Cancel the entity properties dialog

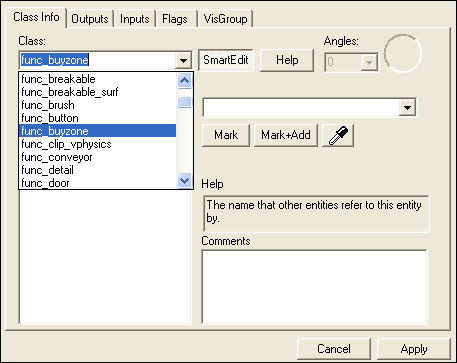(334, 349)
